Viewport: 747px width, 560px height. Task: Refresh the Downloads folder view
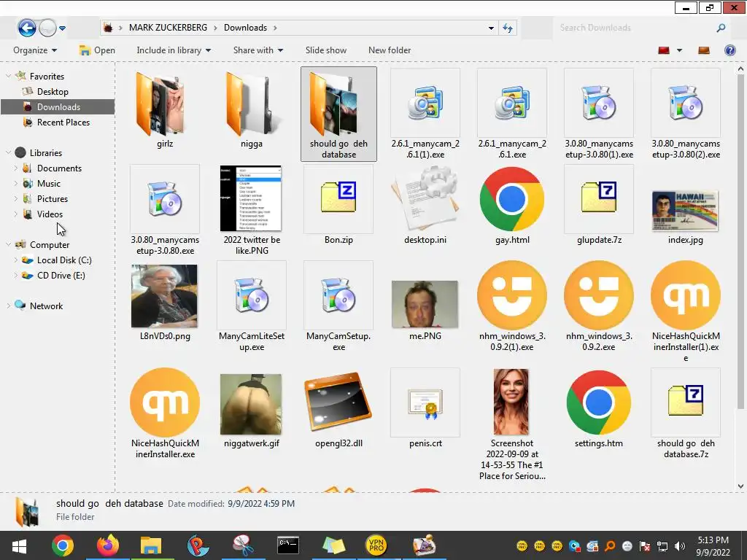coord(508,28)
